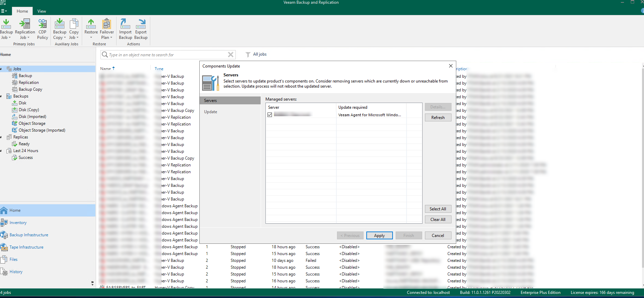Click the license expiry status bar text
The height and width of the screenshot is (298, 644).
pos(602,293)
